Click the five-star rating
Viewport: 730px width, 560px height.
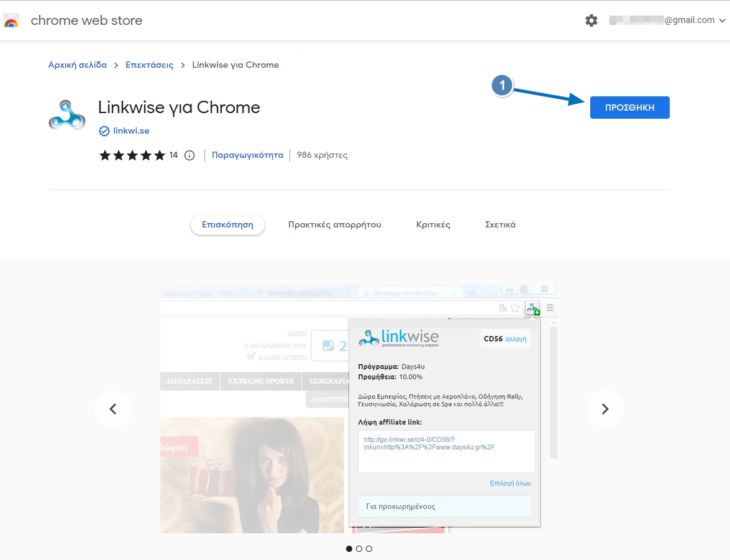132,155
